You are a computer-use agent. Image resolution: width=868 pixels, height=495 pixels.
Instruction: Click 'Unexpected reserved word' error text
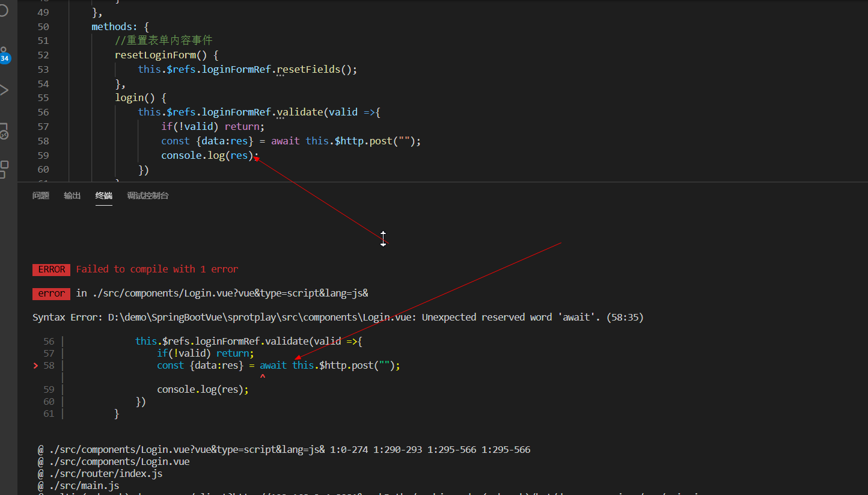(x=487, y=317)
